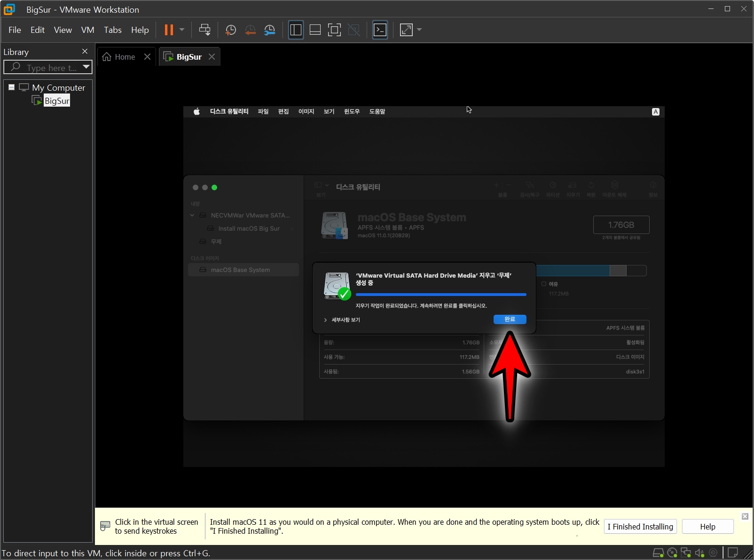Open the power options dropdown beside pause
754x560 pixels.
tap(182, 30)
